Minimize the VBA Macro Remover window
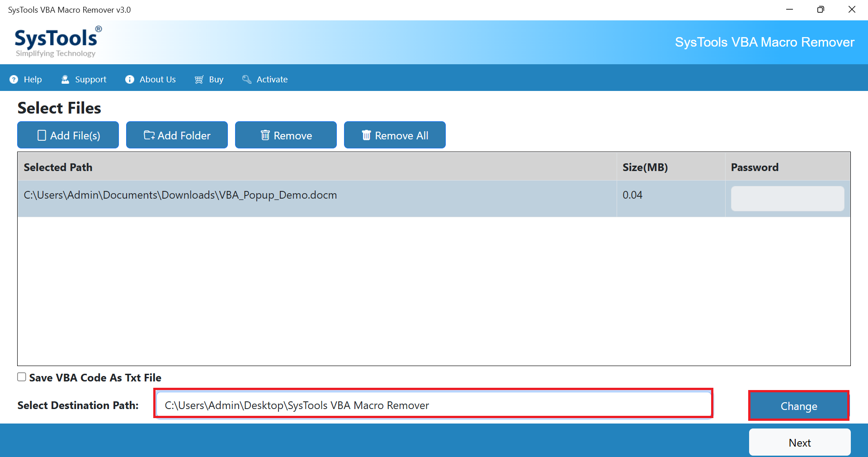The image size is (868, 457). coord(790,10)
